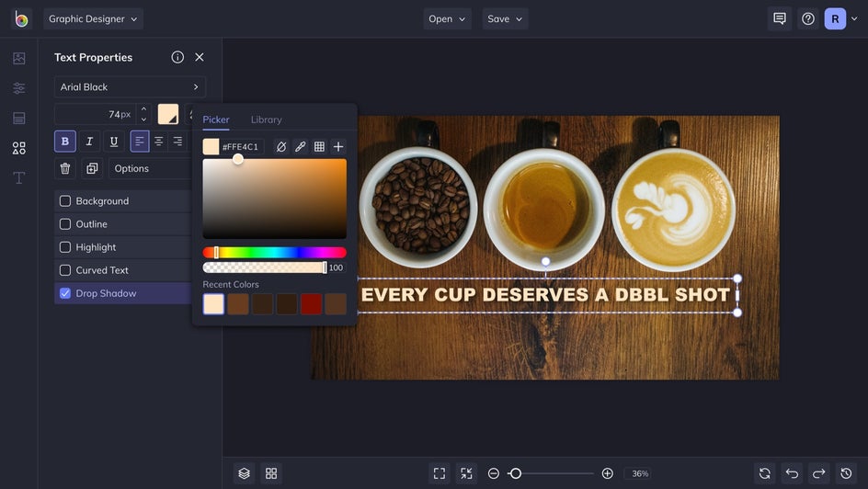This screenshot has height=489, width=868.
Task: Zoom in with the plus icon
Action: (x=607, y=473)
